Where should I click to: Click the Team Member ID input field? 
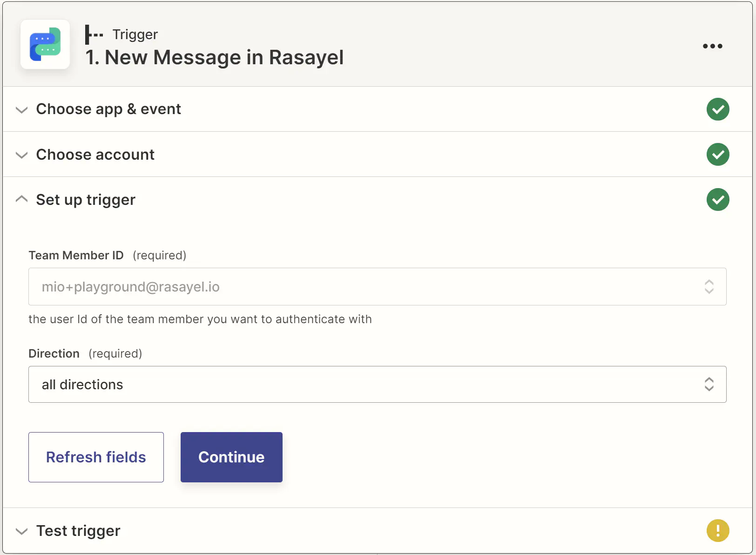tap(326, 287)
